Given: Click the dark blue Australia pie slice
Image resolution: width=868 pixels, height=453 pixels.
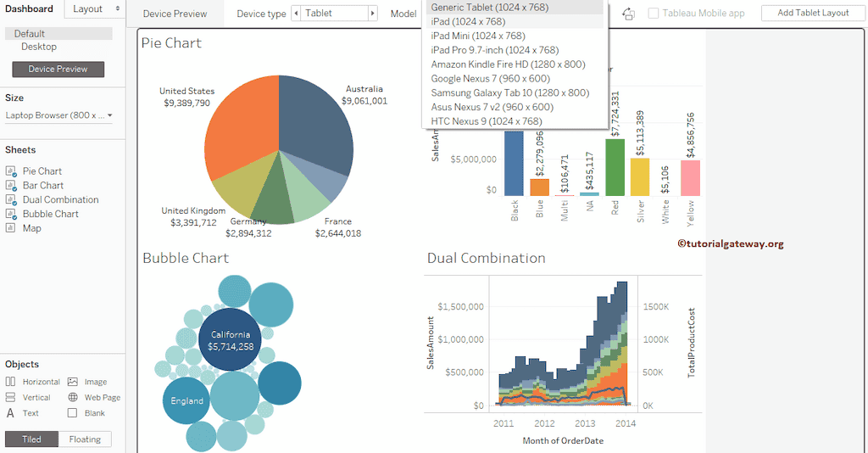Looking at the screenshot, I should pyautogui.click(x=317, y=122).
